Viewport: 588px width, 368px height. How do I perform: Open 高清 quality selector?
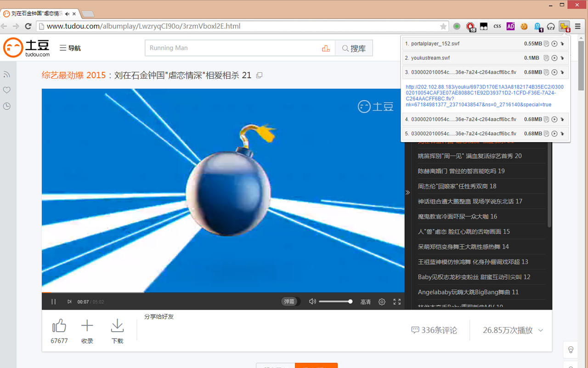[x=366, y=302]
